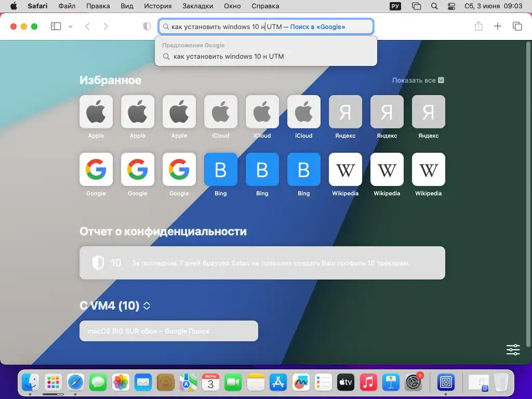Go back with the back arrow

coord(87,26)
